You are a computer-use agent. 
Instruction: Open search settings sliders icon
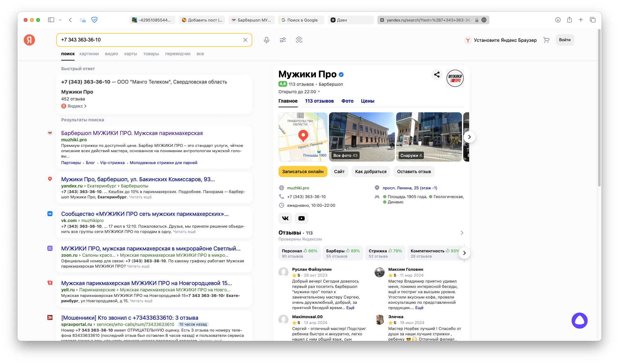tap(283, 40)
